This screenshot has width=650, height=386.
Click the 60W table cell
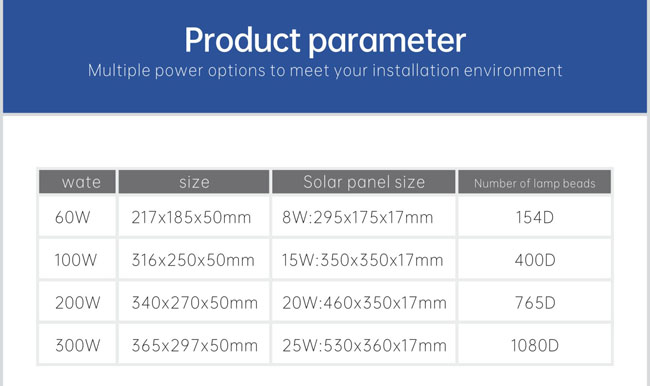(x=77, y=216)
